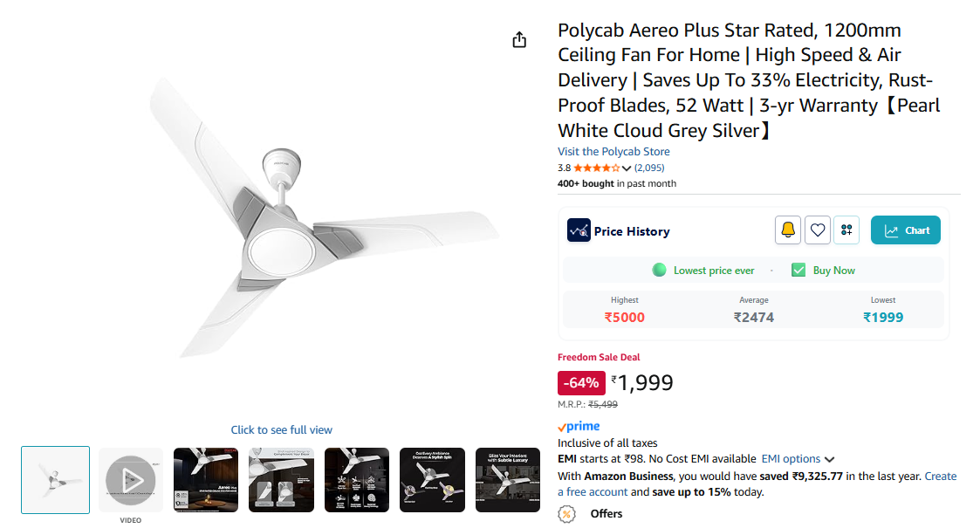Click the Offers percent badge icon
The height and width of the screenshot is (528, 980).
(567, 514)
